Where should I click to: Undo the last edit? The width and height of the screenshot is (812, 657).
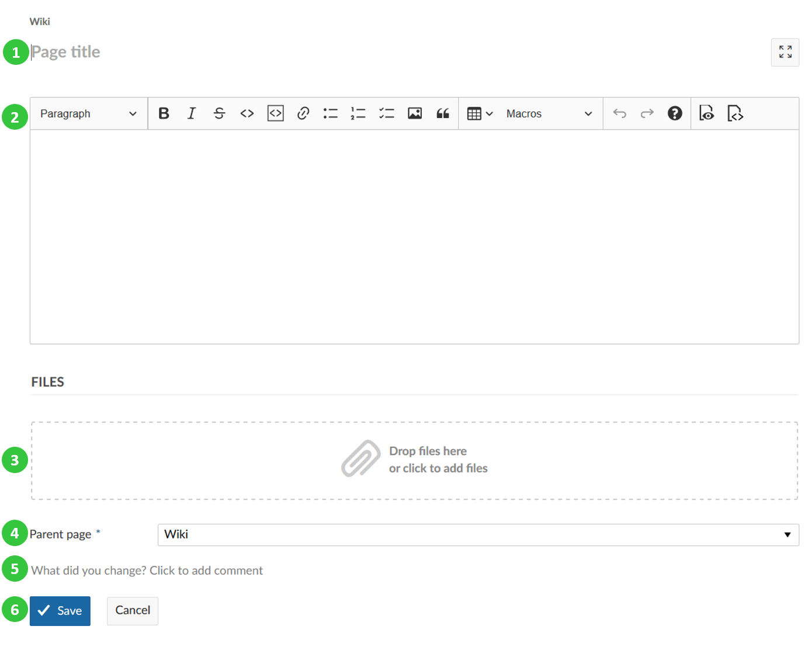619,113
